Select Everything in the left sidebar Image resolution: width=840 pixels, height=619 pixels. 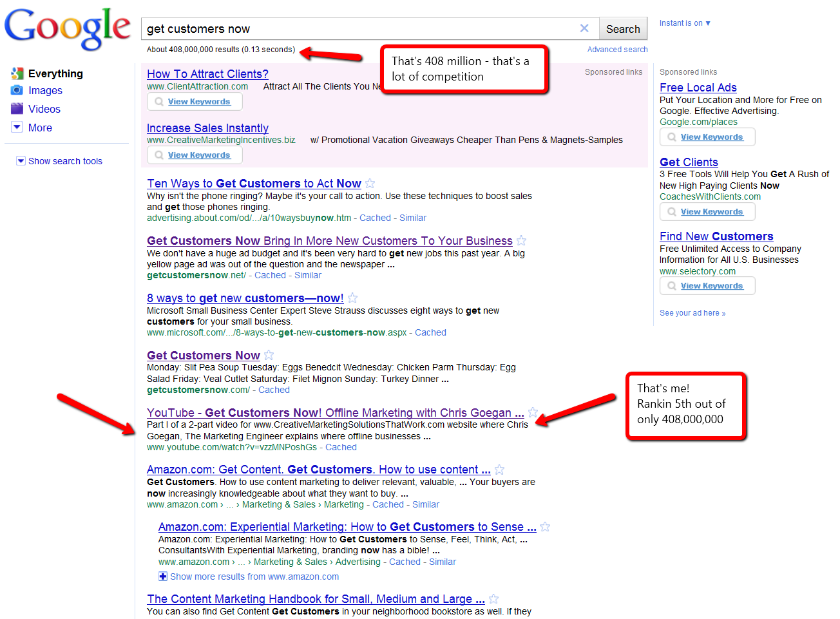click(55, 73)
